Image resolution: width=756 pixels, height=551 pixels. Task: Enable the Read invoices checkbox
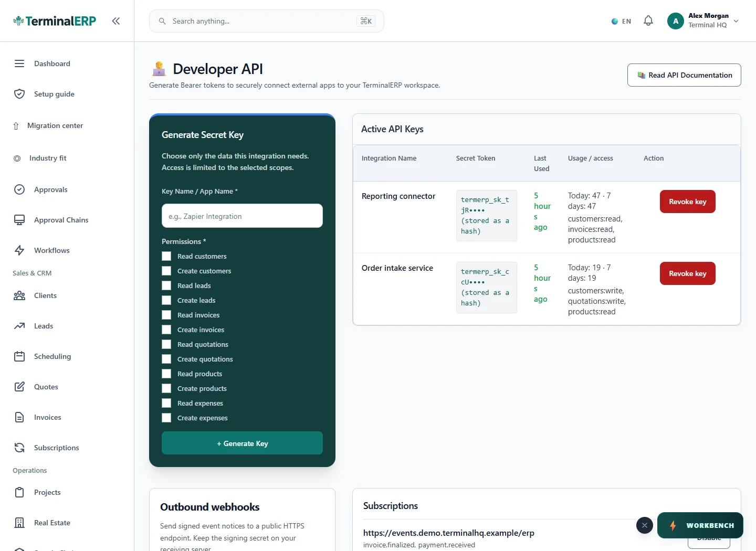(166, 315)
